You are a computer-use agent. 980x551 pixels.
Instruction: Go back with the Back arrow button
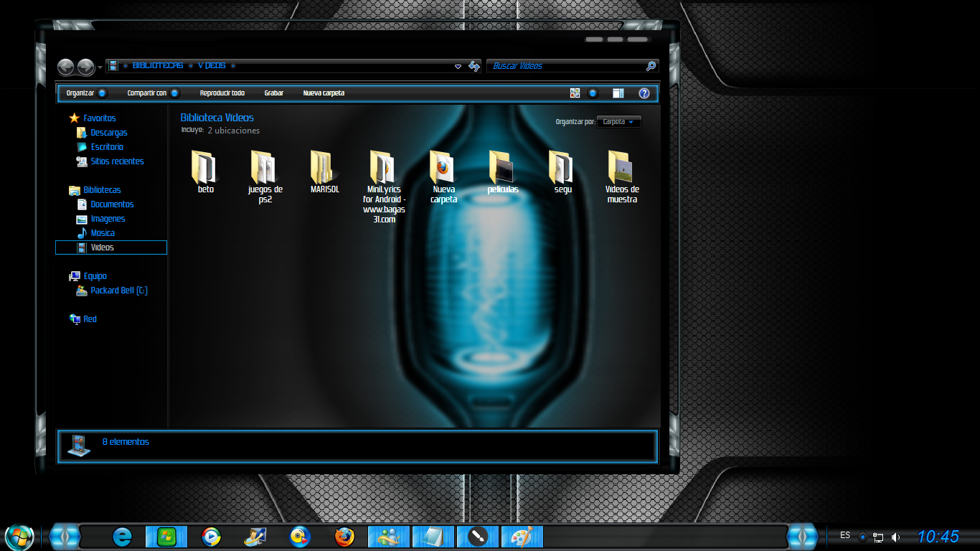click(x=66, y=67)
